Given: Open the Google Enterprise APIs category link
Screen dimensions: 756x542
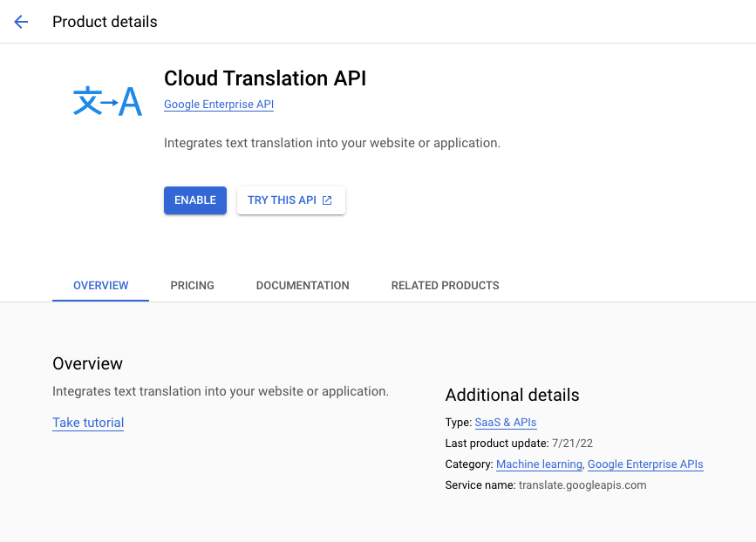Looking at the screenshot, I should (x=645, y=464).
